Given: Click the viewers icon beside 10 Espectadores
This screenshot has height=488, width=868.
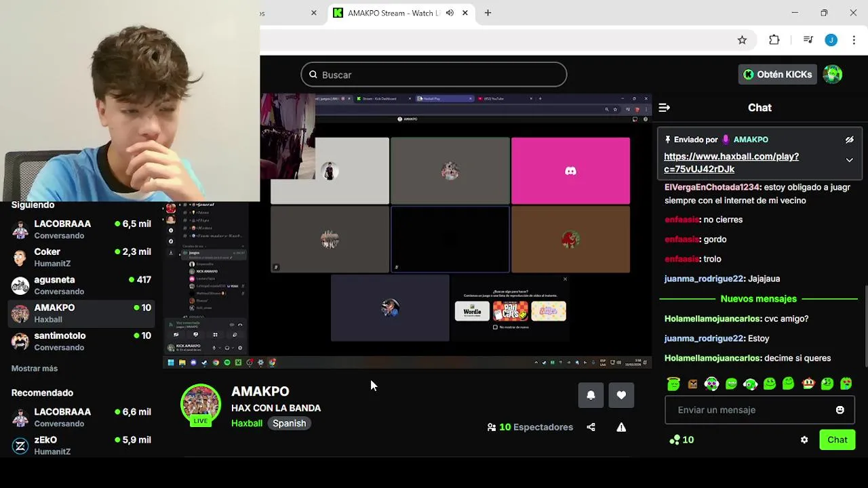Looking at the screenshot, I should 492,427.
